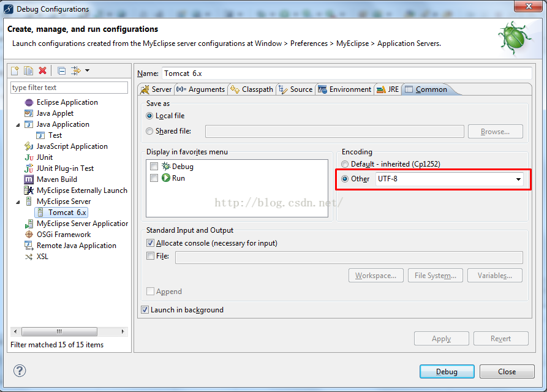The image size is (547, 392).
Task: Click the tree scrollbar left arrow
Action: (x=15, y=331)
